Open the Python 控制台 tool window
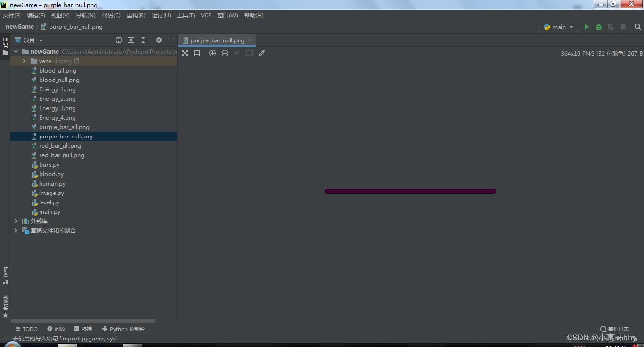This screenshot has width=644, height=347. coord(124,329)
